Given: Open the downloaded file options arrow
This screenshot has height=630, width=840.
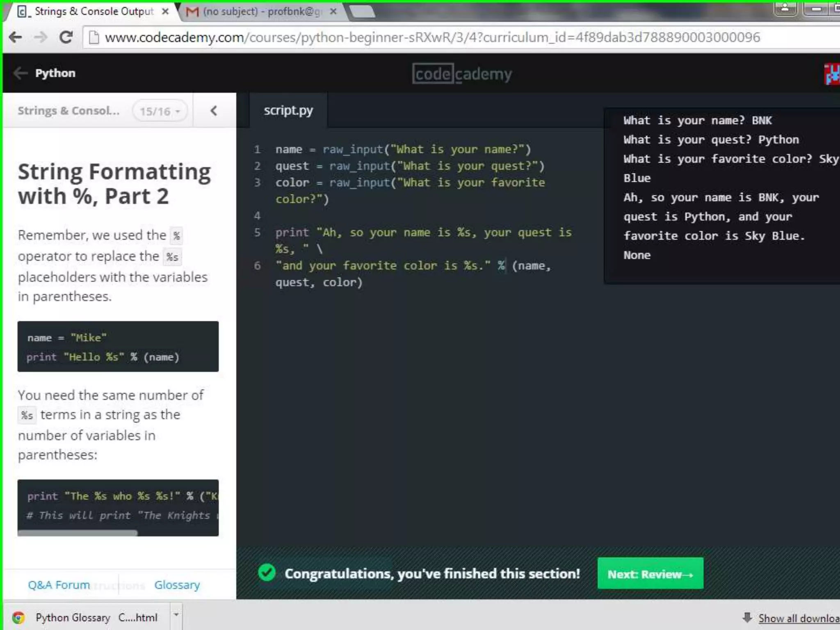Looking at the screenshot, I should (x=176, y=615).
